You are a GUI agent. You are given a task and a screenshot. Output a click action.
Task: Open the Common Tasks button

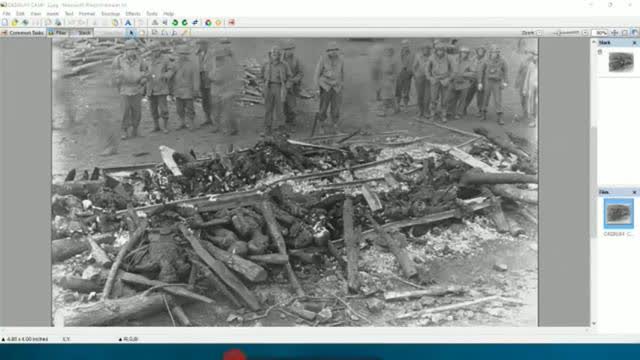23,33
